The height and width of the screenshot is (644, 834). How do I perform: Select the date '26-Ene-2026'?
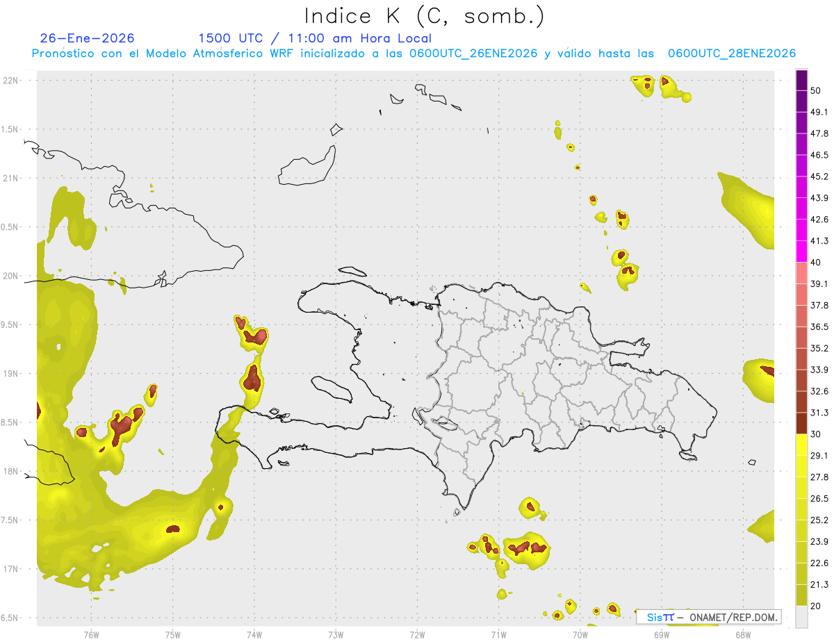point(88,38)
